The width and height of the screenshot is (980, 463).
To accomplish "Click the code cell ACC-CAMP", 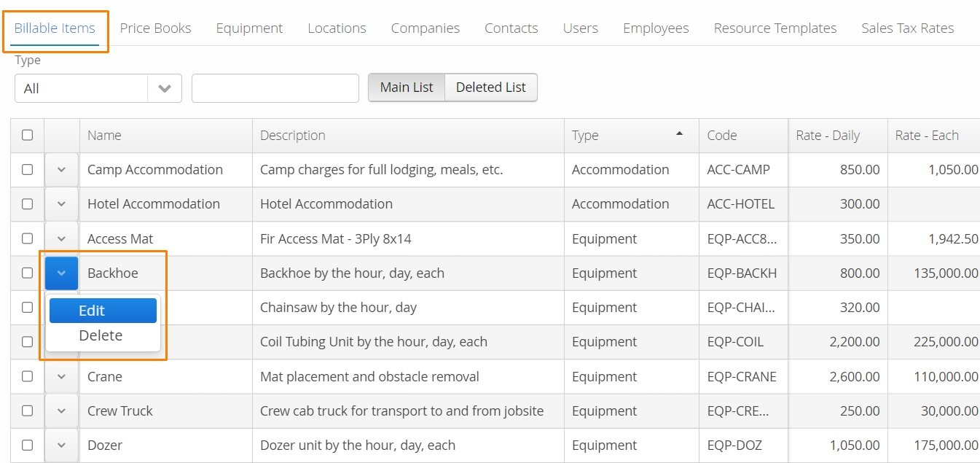I will click(x=743, y=170).
